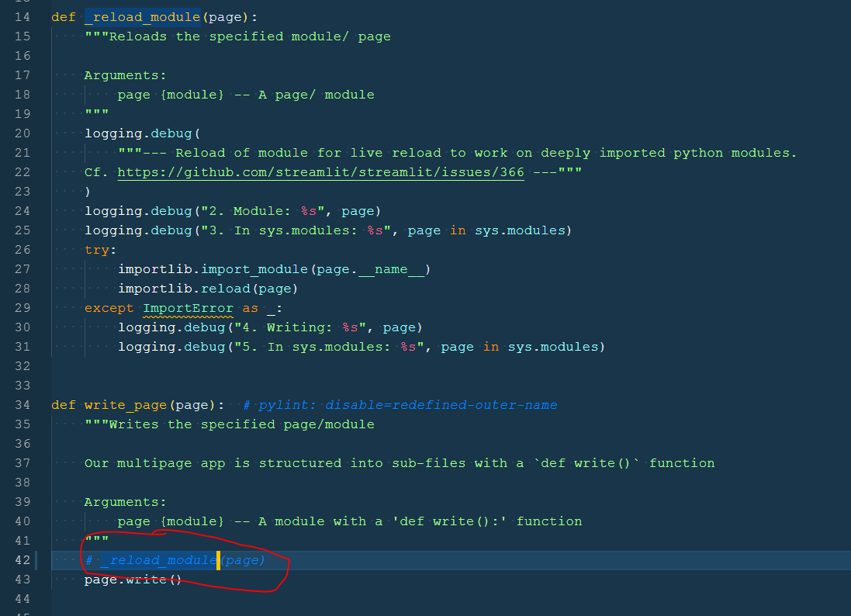Click 'Arguments:' on line 39
Viewport: 851px width, 616px height.
126,502
